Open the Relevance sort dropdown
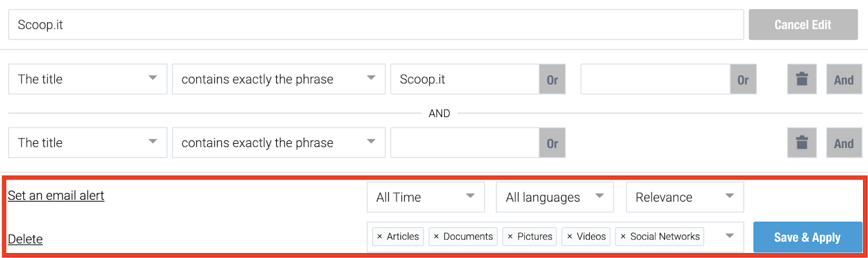This screenshot has width=868, height=258. (685, 197)
